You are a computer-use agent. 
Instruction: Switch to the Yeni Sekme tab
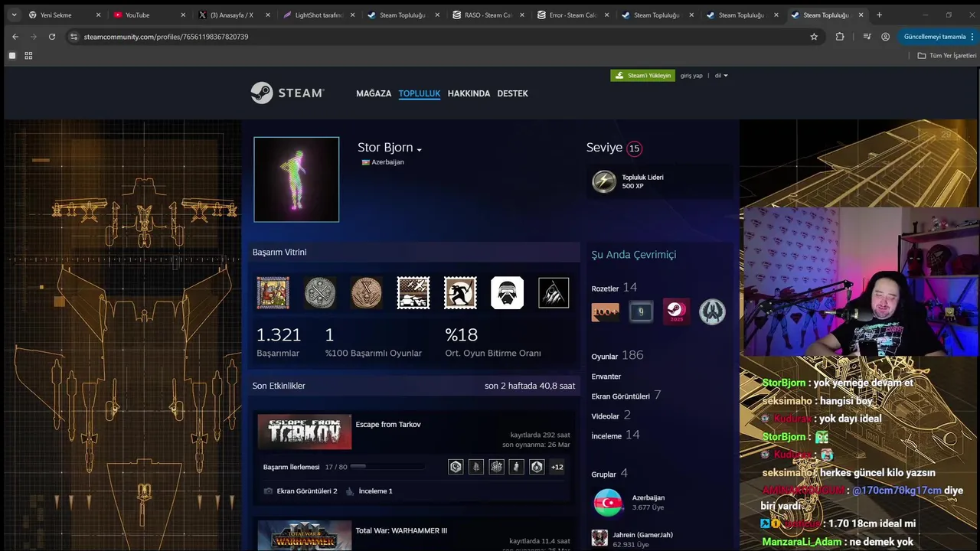(x=64, y=15)
